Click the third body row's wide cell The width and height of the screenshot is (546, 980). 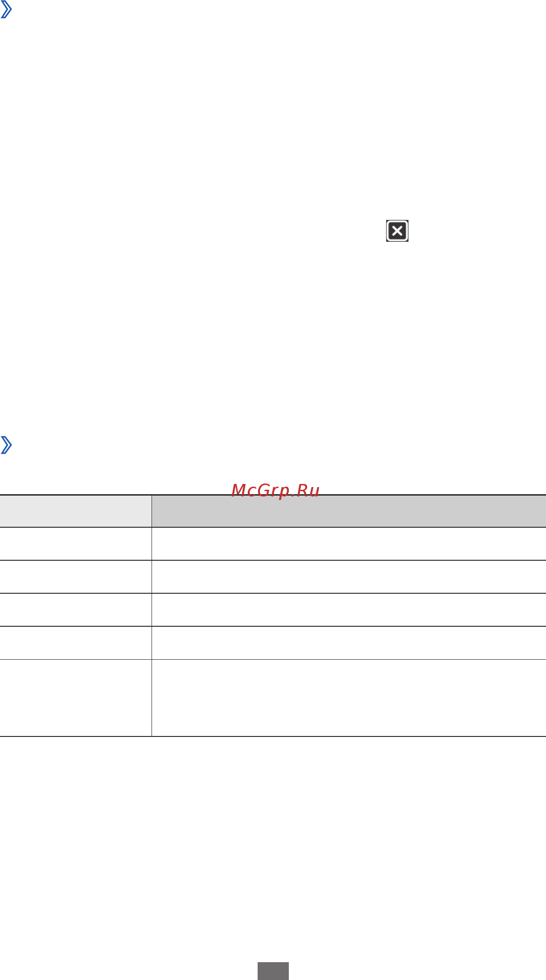click(x=349, y=610)
